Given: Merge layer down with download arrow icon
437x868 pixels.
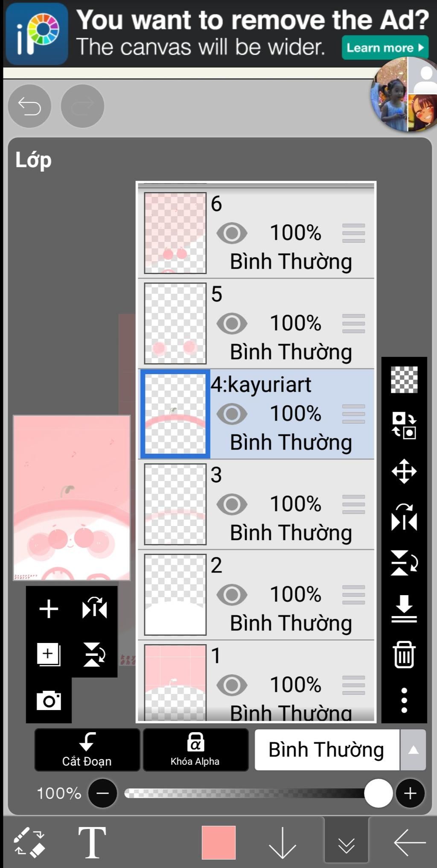Looking at the screenshot, I should (404, 608).
